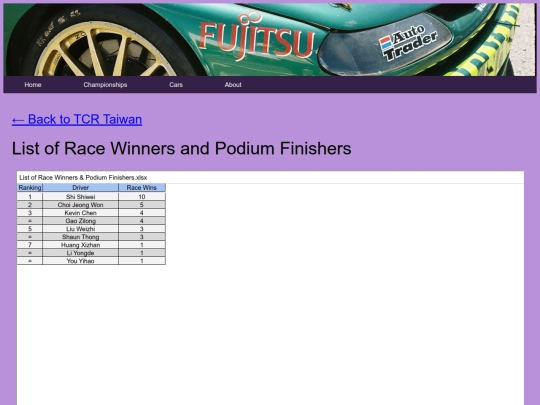Screen dimensions: 540x405
Task: Open the Home navigation item
Action: click(x=33, y=85)
